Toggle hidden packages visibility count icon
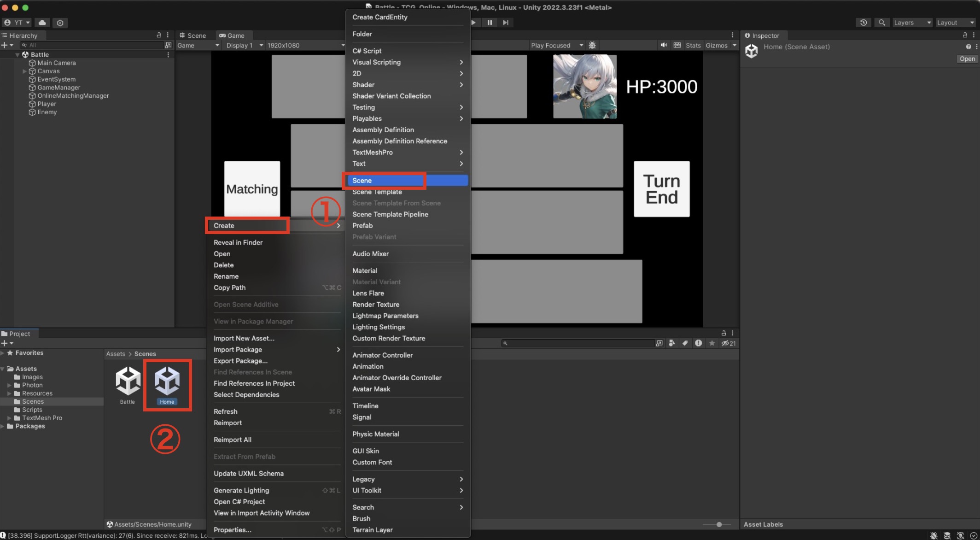 coord(728,343)
